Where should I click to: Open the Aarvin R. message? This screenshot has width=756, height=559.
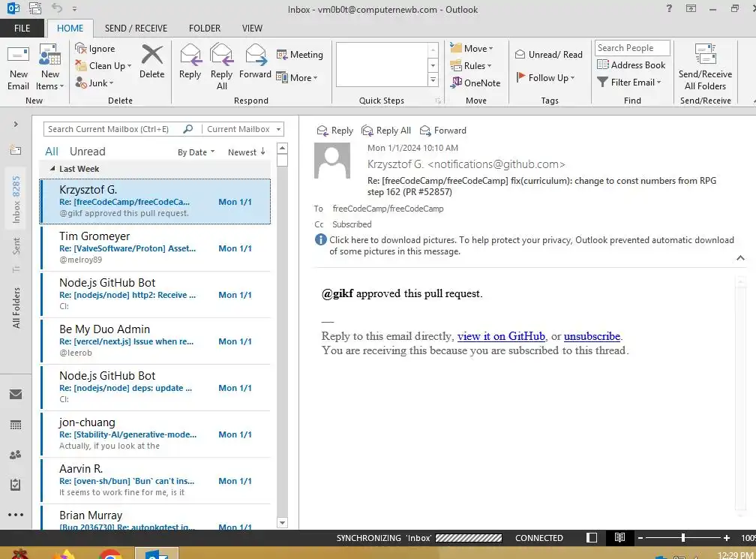[155, 480]
